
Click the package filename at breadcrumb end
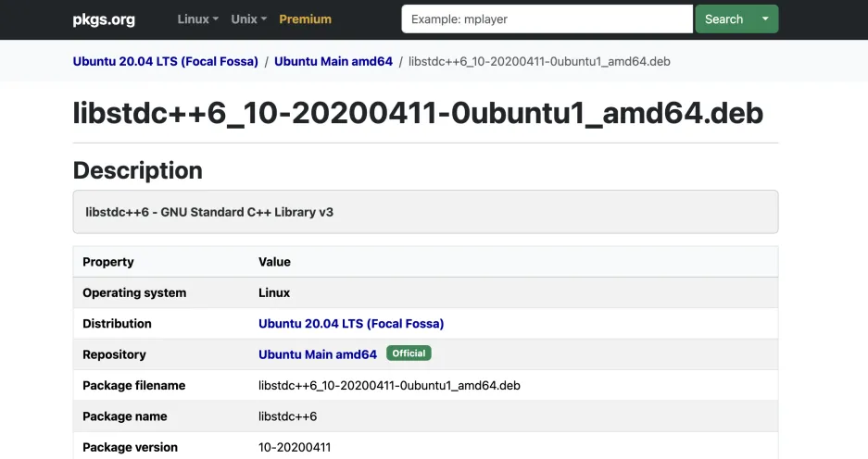coord(539,61)
